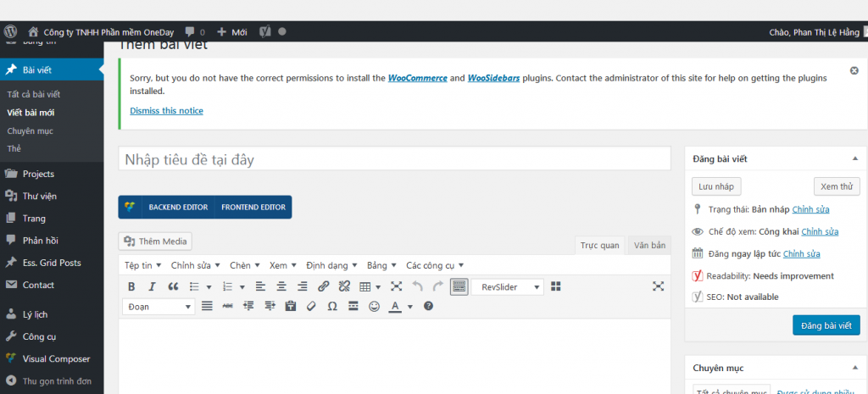Click the insert link icon

point(323,287)
